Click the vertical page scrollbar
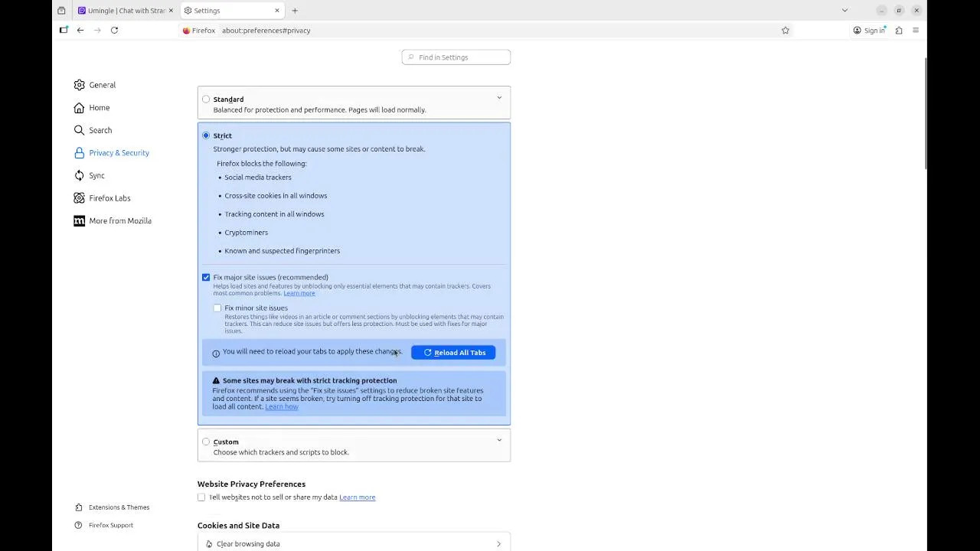Screen dimensions: 980x551 pos(925,113)
